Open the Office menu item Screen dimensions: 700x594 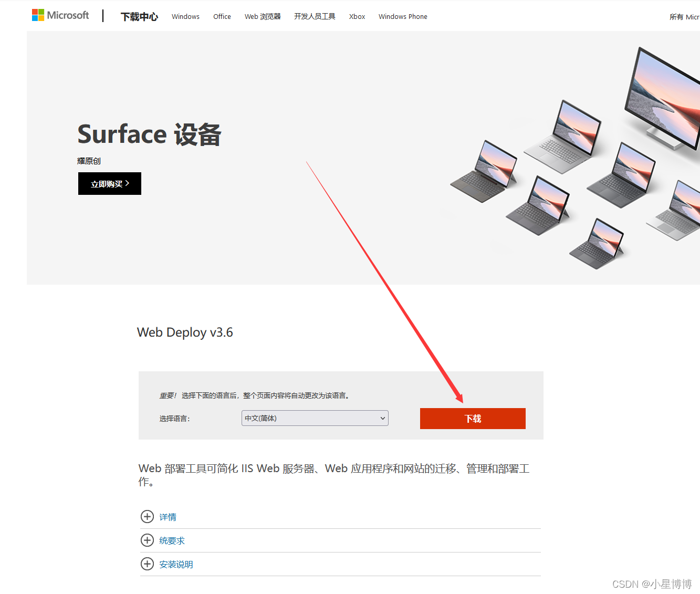[x=222, y=17]
